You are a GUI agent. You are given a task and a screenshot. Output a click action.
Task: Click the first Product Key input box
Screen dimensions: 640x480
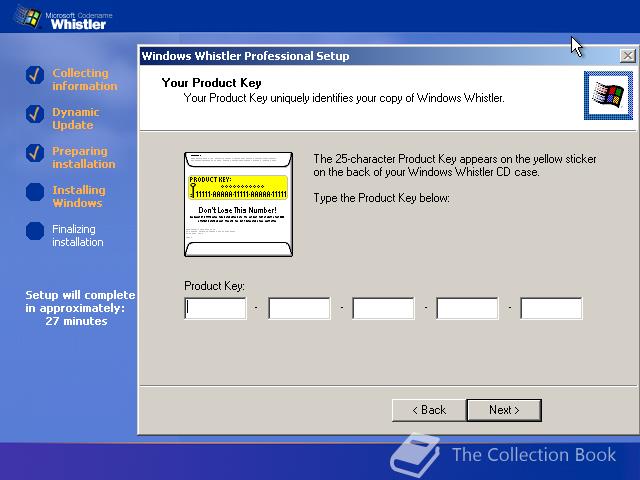coord(216,308)
